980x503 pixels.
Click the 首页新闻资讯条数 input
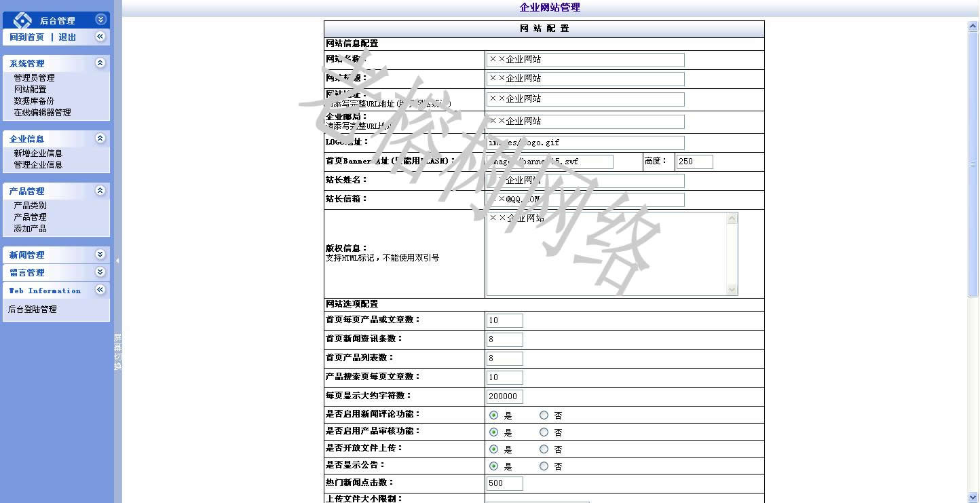[505, 339]
